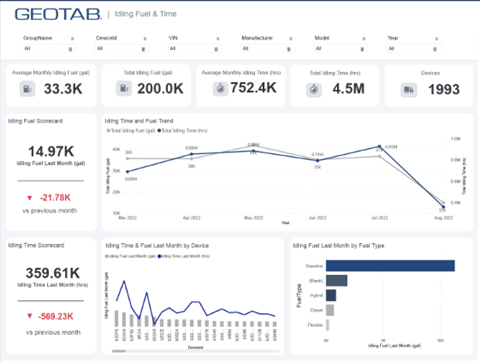Click the -21.78K change value
Viewport: 480px width, 363px height.
(x=55, y=198)
